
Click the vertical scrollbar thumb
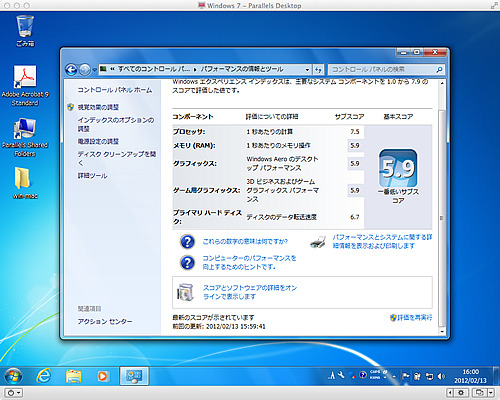(x=442, y=218)
